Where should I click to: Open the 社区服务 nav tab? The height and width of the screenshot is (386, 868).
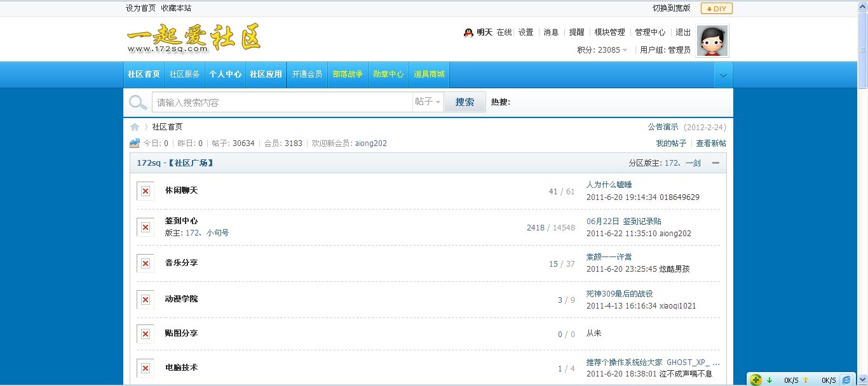pyautogui.click(x=184, y=75)
